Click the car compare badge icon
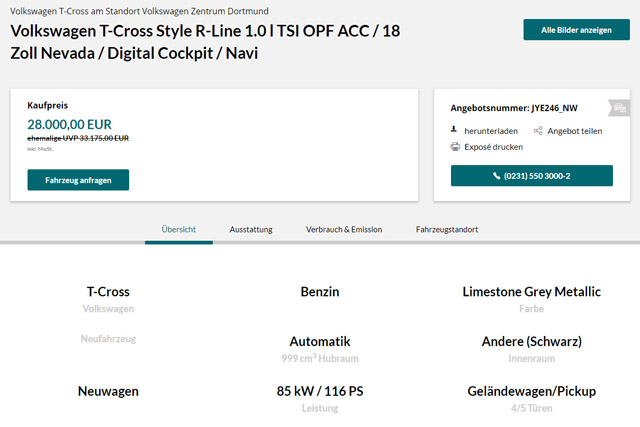Image resolution: width=640 pixels, height=427 pixels. coord(620,107)
